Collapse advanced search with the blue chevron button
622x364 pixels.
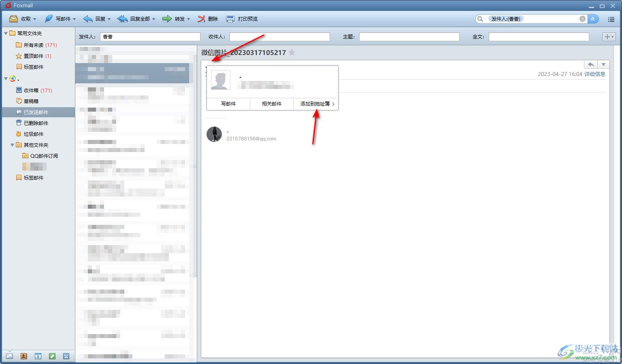pos(593,19)
